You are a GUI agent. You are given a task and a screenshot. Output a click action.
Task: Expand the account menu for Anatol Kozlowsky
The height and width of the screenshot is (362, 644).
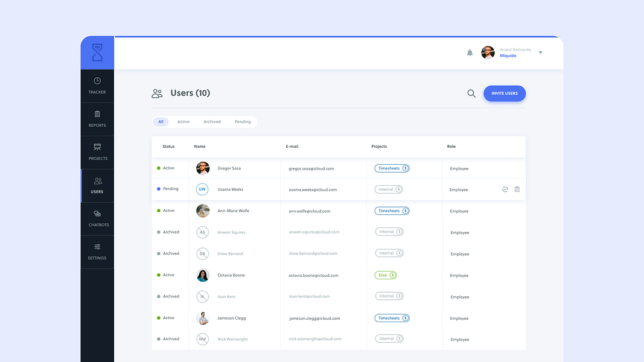coord(541,52)
